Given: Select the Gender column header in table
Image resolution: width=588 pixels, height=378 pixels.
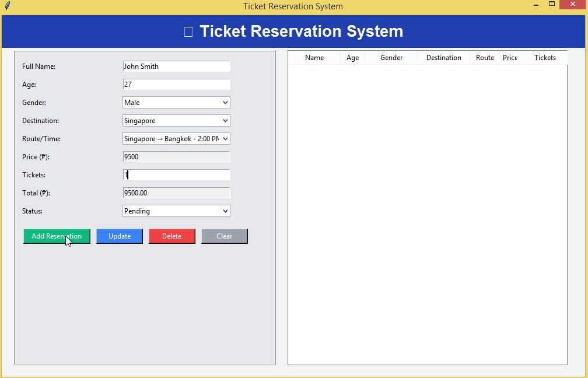Looking at the screenshot, I should (391, 58).
